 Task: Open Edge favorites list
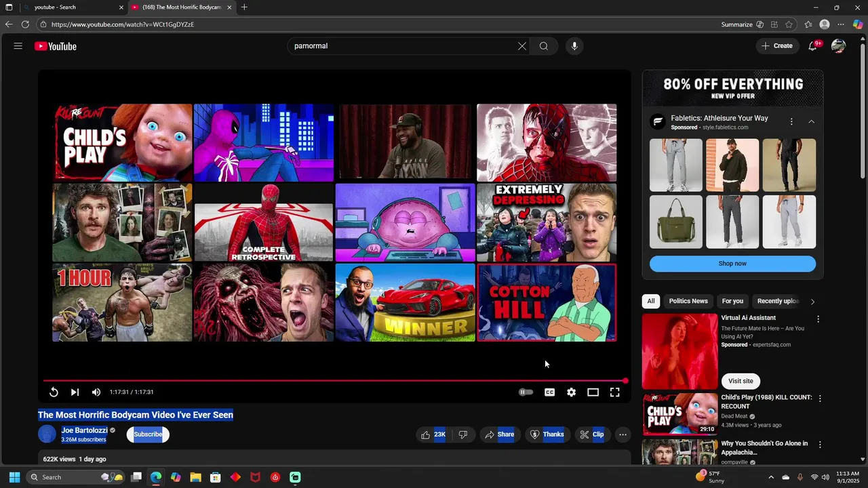[808, 24]
